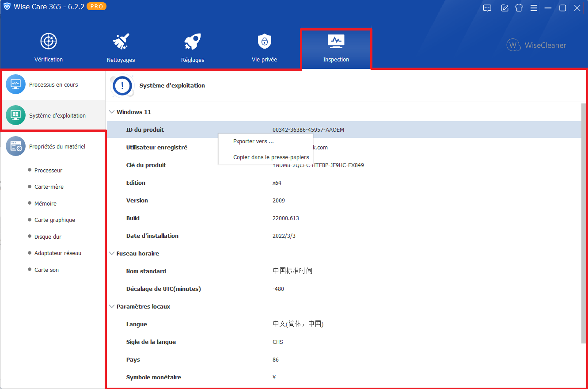This screenshot has width=588, height=389.
Task: Click product ID value 00342-36386-45957-AAOEM
Action: tap(308, 130)
